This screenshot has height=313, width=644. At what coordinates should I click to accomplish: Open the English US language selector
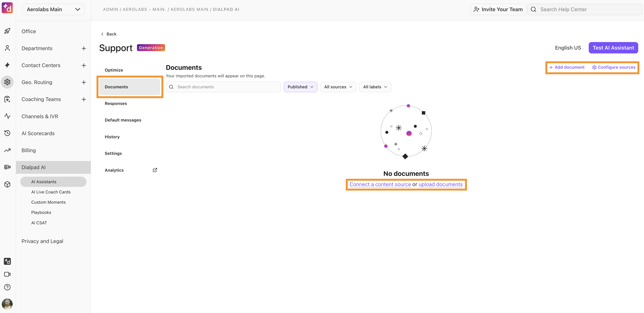pyautogui.click(x=568, y=48)
